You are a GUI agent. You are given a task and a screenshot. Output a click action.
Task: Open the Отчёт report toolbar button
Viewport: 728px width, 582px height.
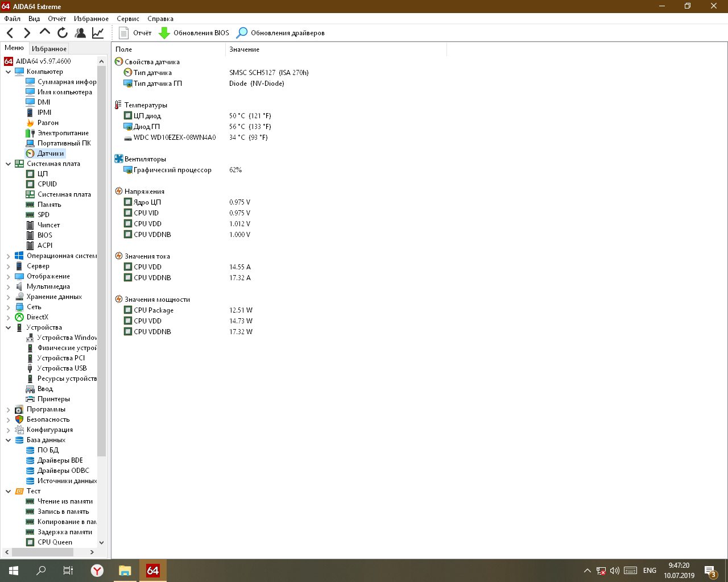(135, 33)
